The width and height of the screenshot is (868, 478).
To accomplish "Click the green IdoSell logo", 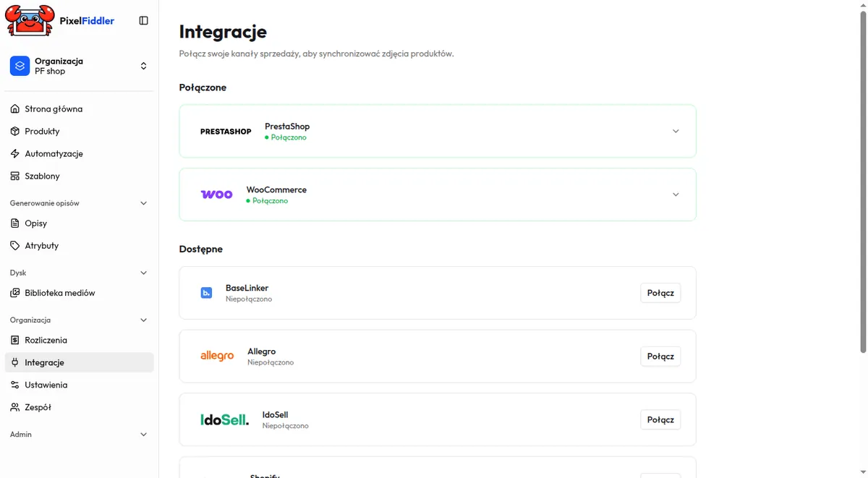I will [x=224, y=419].
